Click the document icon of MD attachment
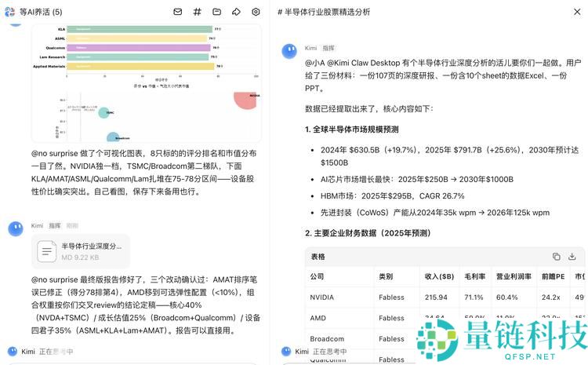 tap(47, 251)
